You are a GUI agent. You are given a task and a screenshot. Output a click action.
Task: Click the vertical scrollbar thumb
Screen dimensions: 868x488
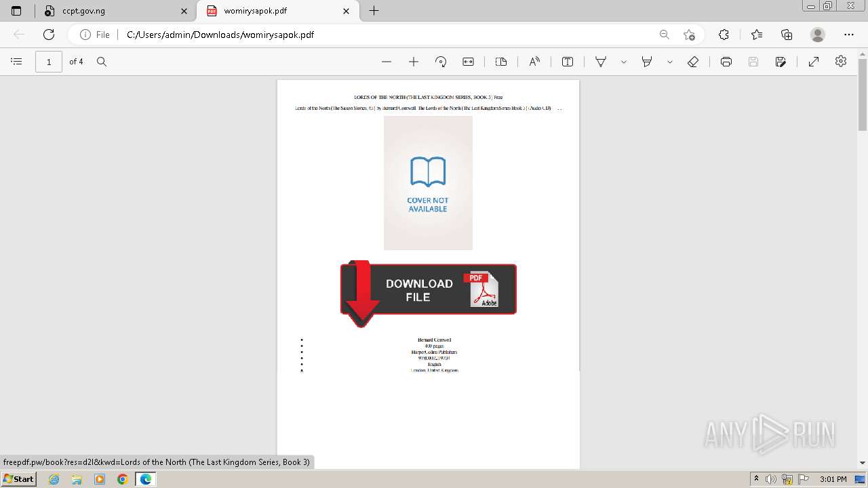pos(863,95)
